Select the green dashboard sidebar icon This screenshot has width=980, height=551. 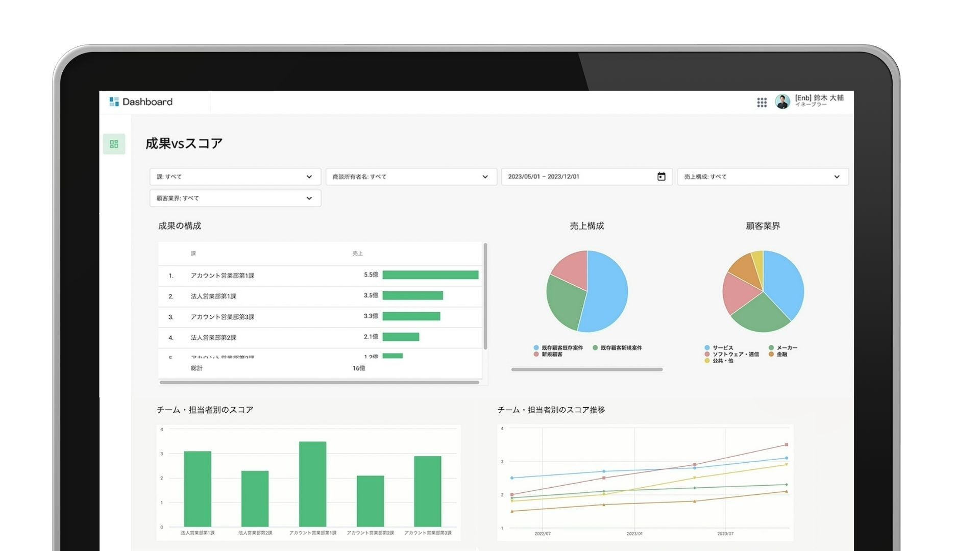tap(114, 144)
